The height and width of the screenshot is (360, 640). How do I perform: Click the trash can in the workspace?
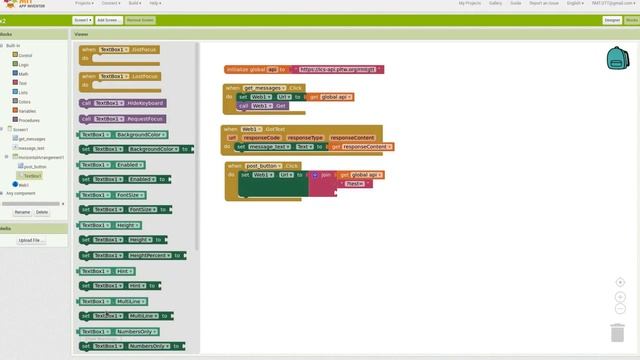[618, 333]
